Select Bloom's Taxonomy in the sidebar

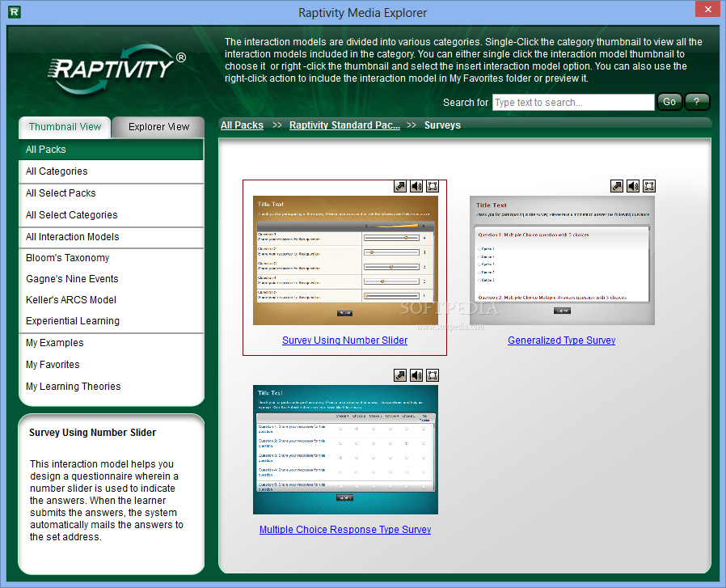coord(111,258)
